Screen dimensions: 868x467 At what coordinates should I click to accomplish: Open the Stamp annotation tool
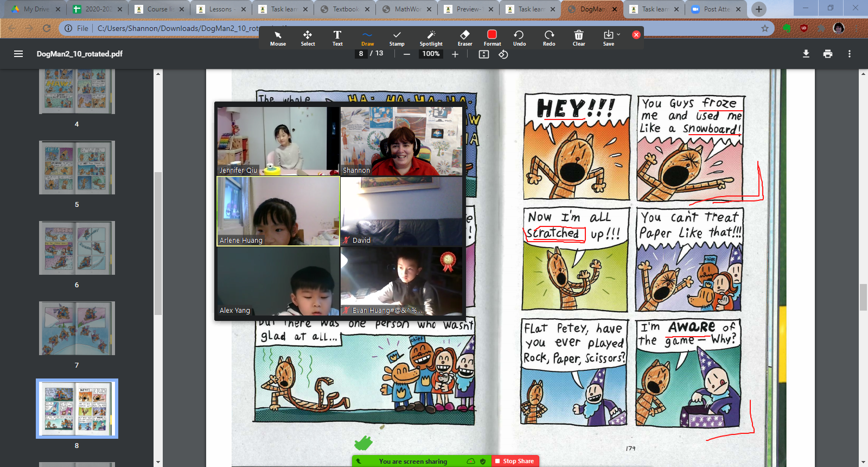397,38
